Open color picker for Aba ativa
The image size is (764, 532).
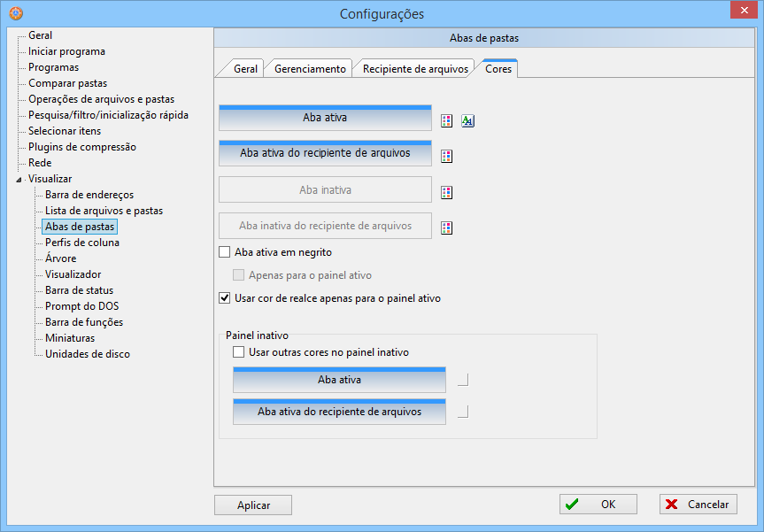pyautogui.click(x=447, y=121)
